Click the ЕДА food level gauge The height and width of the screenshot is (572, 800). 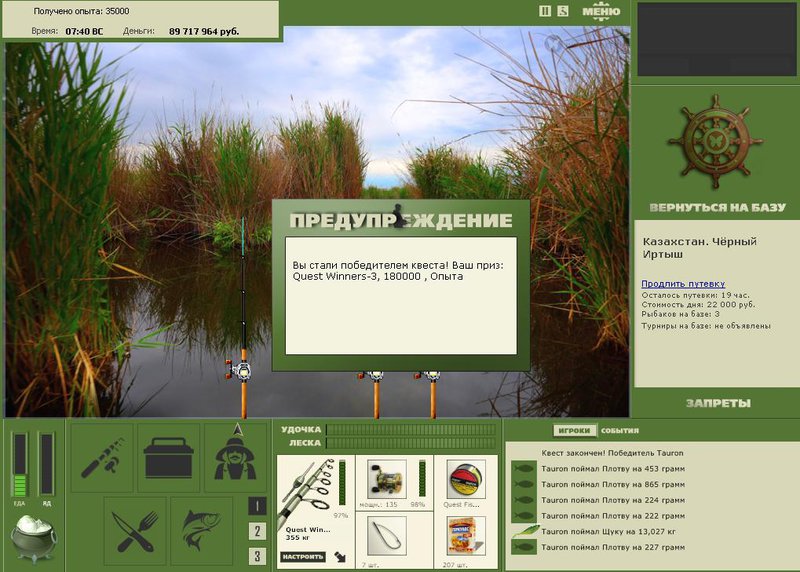[19, 465]
